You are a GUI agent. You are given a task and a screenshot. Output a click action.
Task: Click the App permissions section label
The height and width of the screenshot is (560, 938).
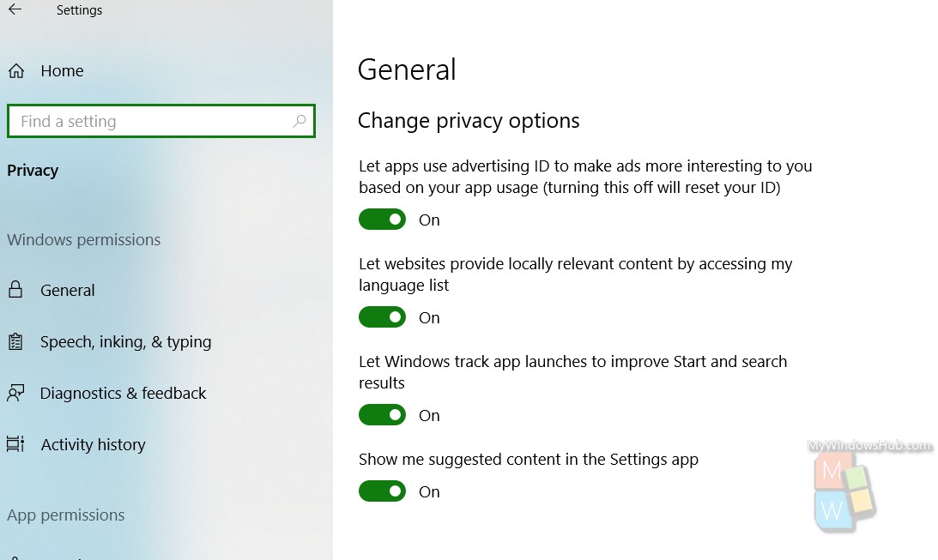click(66, 515)
